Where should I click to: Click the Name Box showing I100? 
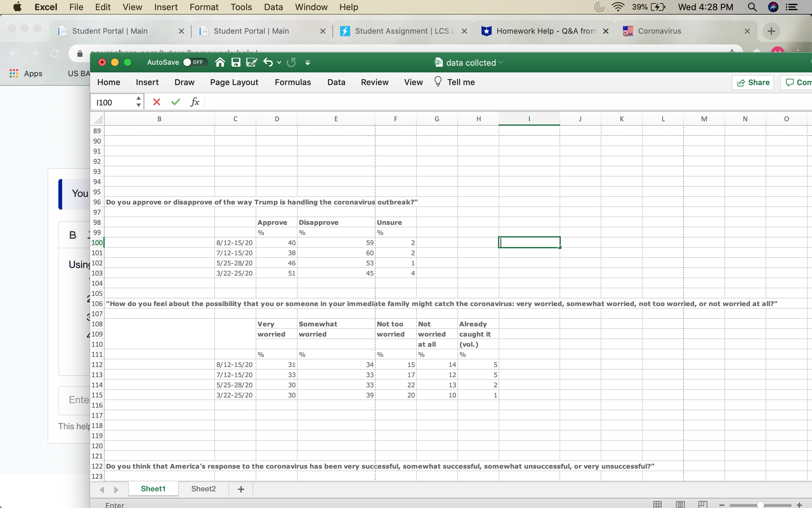point(113,102)
